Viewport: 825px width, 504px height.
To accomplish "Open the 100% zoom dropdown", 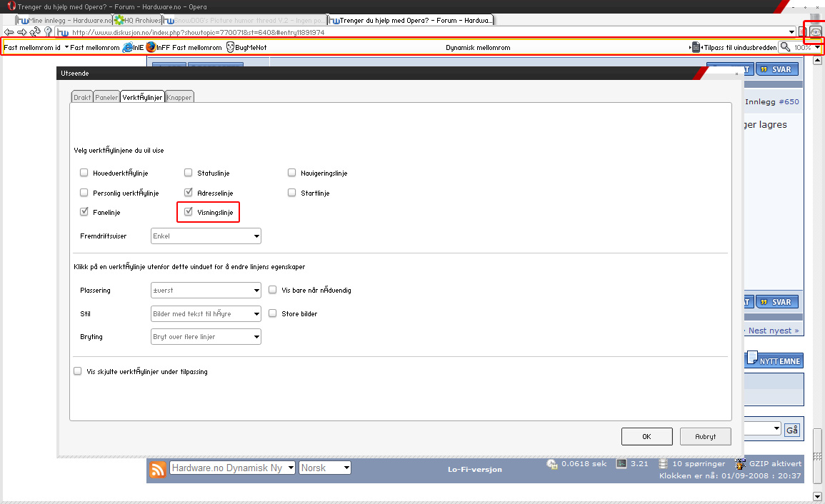I will [x=817, y=47].
